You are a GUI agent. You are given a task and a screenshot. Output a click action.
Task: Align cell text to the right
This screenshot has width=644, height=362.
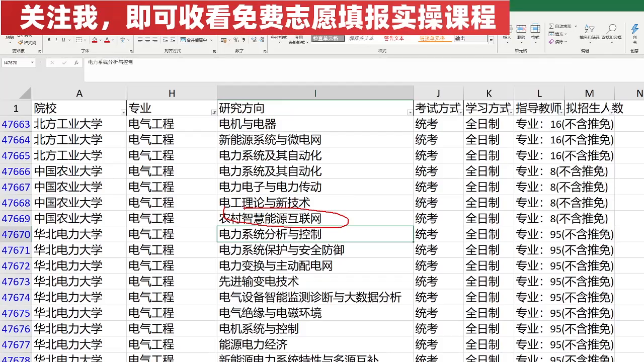point(155,40)
